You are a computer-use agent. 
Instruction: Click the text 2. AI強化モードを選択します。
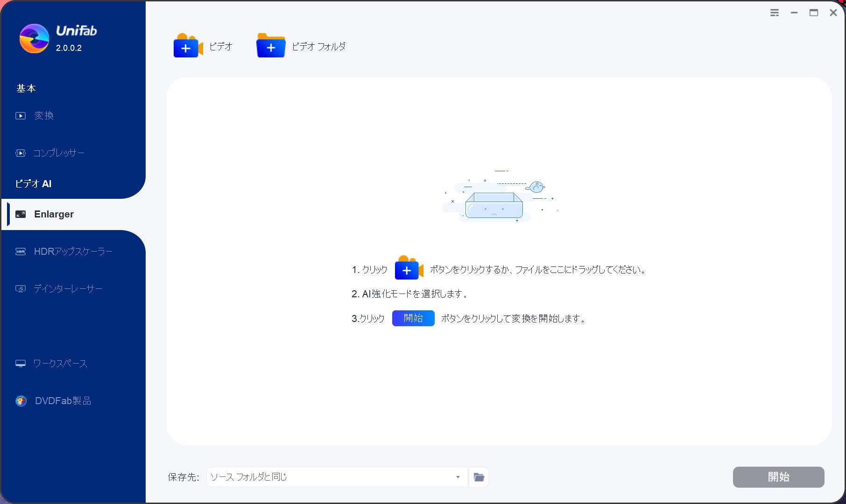tap(409, 294)
